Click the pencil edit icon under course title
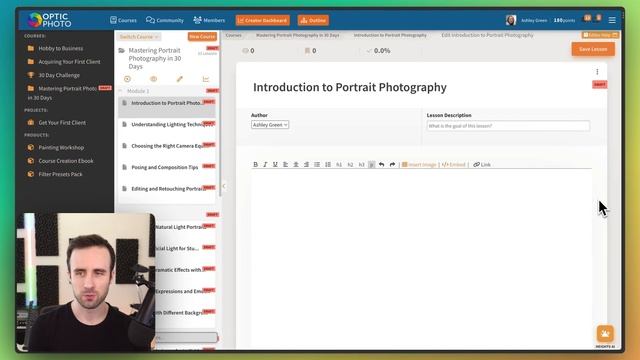The width and height of the screenshot is (640, 360). (x=180, y=79)
